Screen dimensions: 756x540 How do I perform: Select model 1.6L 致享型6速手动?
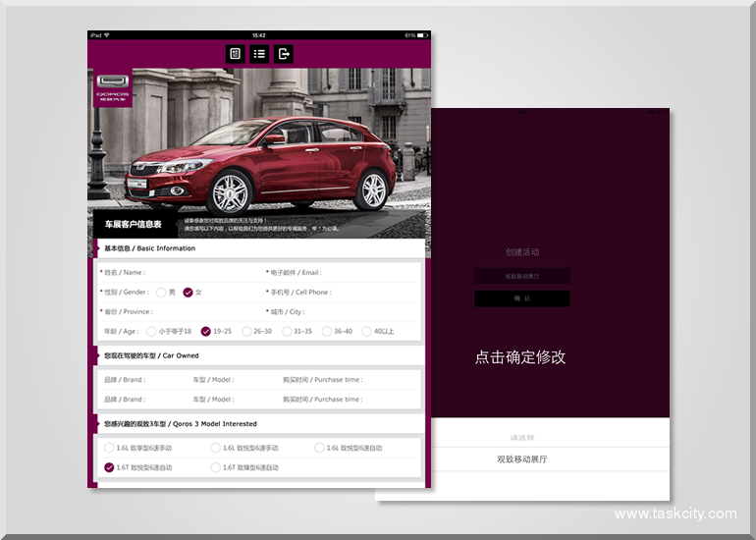[x=109, y=448]
